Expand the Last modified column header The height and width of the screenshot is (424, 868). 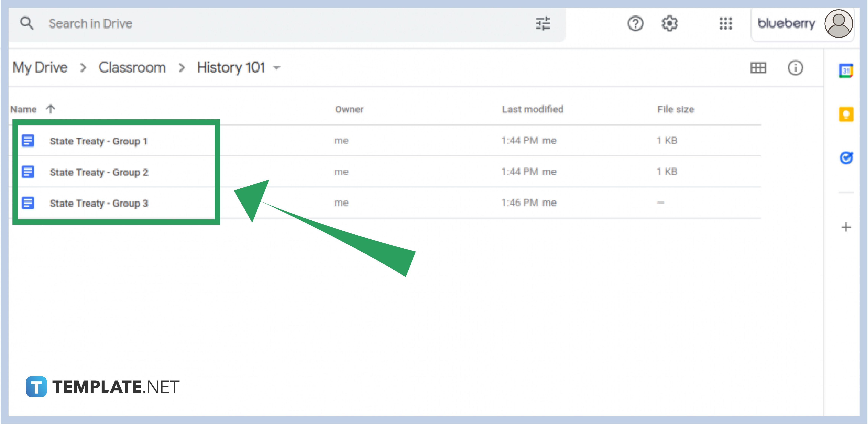(x=532, y=109)
